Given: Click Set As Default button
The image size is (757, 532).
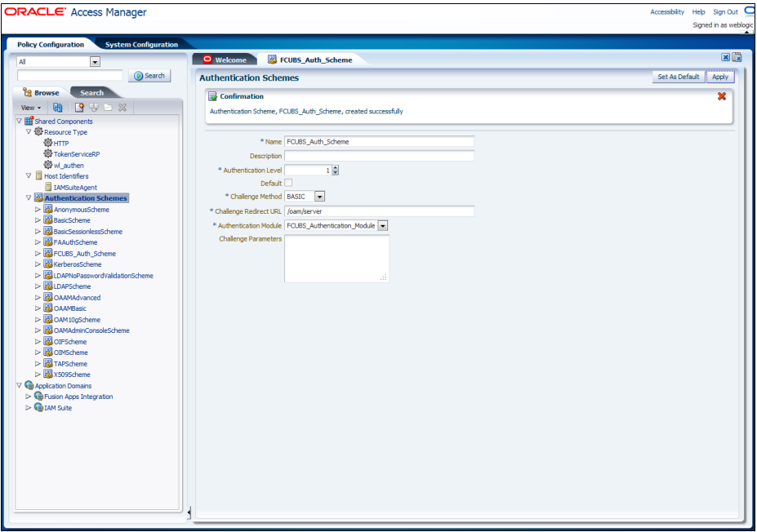Looking at the screenshot, I should 679,77.
